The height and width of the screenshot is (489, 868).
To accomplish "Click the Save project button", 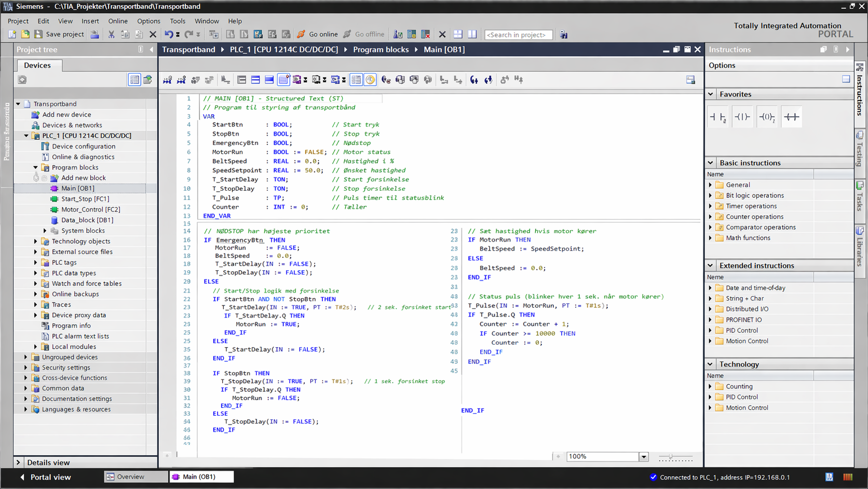I will point(59,34).
